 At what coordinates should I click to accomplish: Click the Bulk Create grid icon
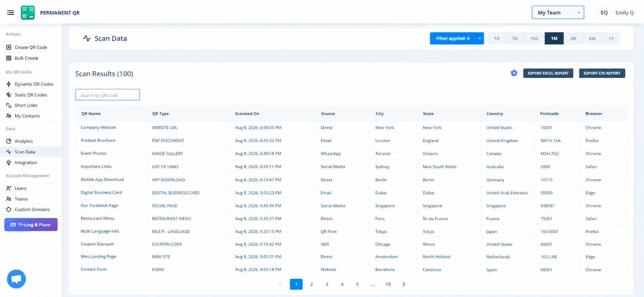pyautogui.click(x=9, y=58)
